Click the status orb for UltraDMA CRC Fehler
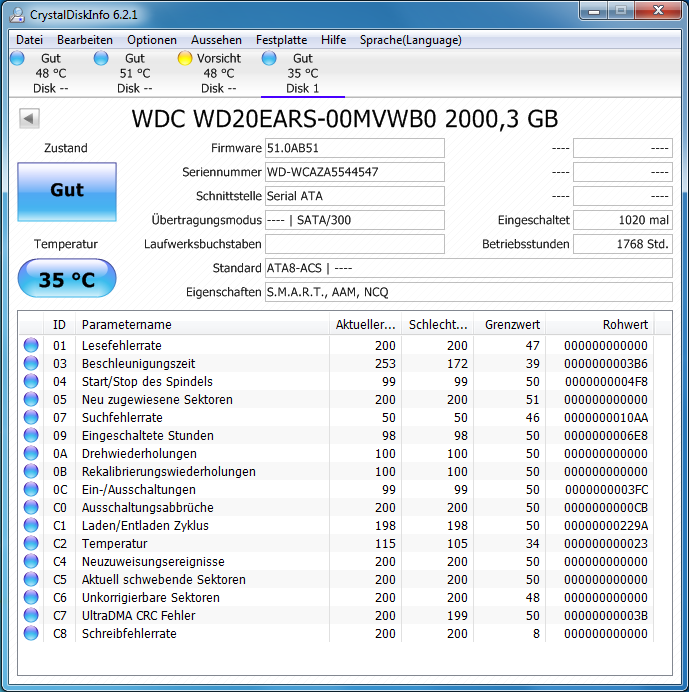The width and height of the screenshot is (689, 692). coord(31,615)
